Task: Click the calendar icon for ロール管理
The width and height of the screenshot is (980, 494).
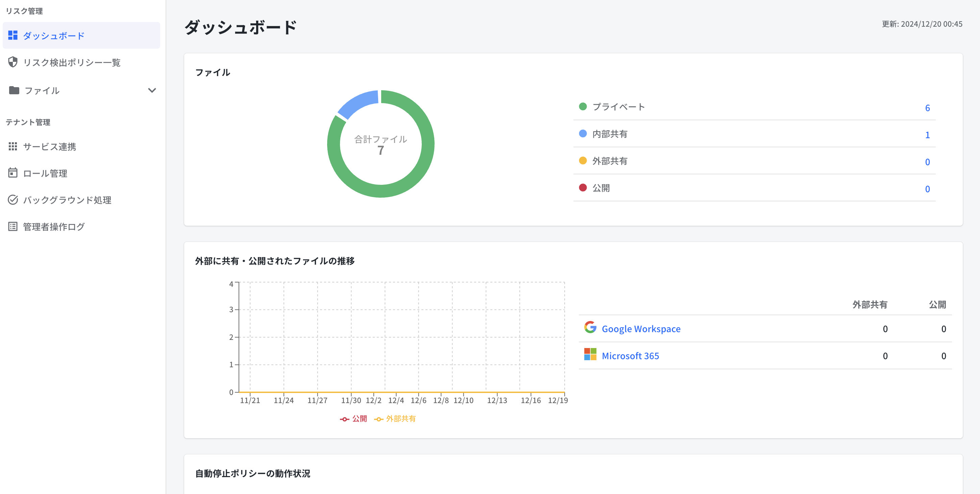Action: coord(13,173)
